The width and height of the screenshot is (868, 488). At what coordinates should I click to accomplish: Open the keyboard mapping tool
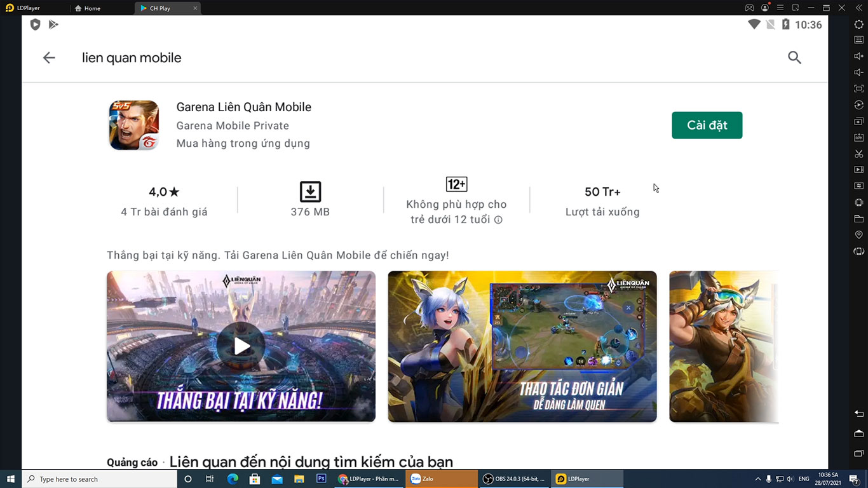tap(858, 40)
